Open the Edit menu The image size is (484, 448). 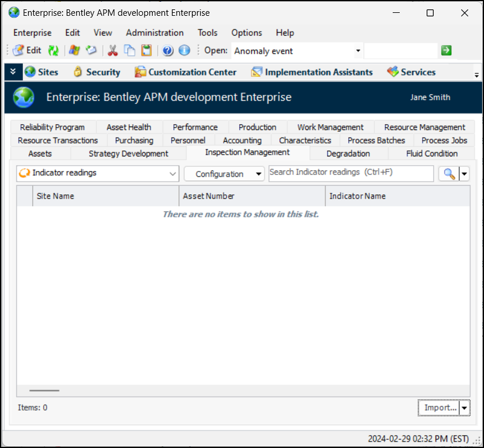click(x=73, y=33)
